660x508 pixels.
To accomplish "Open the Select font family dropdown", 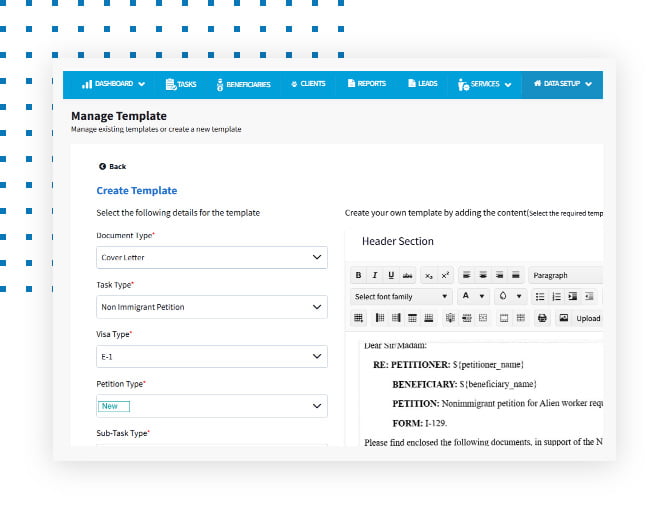I will click(x=402, y=297).
